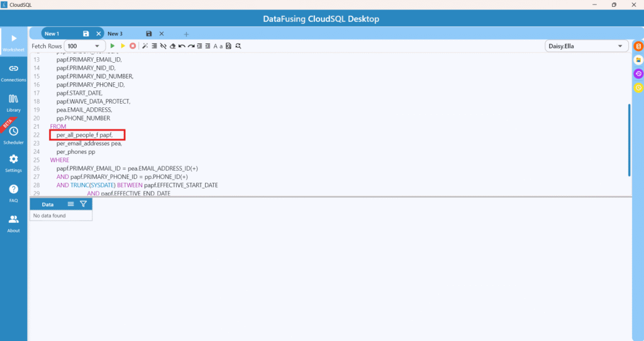Click the magic wand format icon
Screen dimensions: 644x341
tap(145, 46)
